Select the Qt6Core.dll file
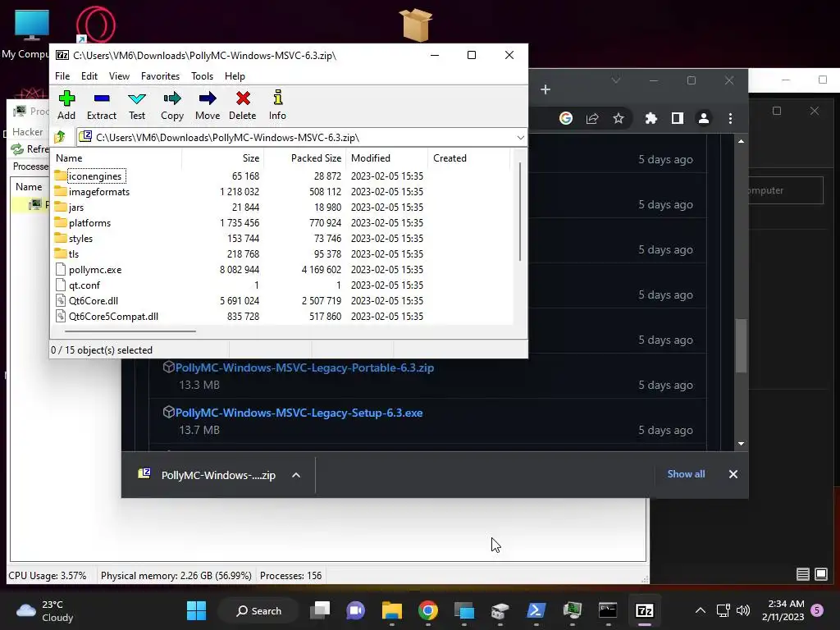Viewport: 840px width, 630px height. click(x=94, y=300)
